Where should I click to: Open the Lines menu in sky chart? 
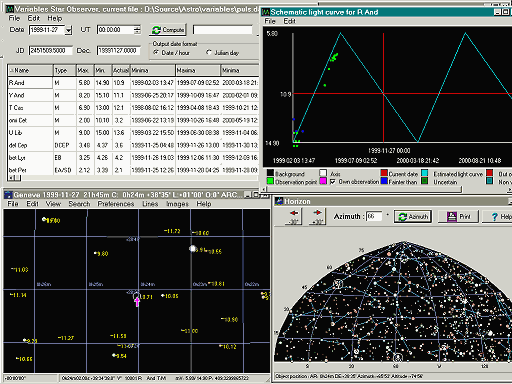click(150, 204)
